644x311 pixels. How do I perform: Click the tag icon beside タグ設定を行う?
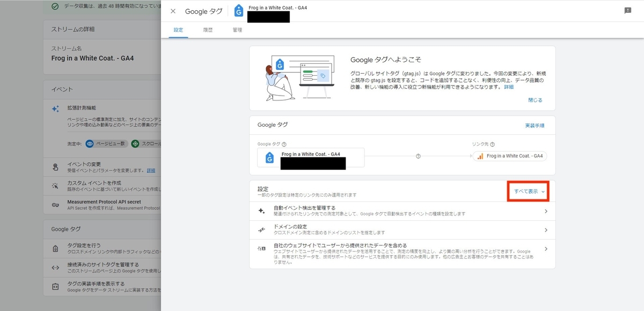point(55,249)
